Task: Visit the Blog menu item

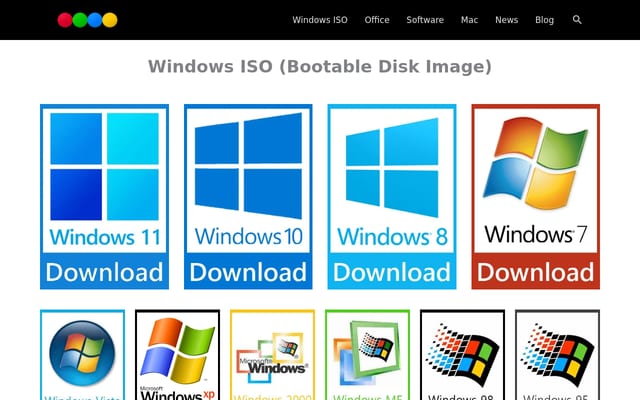Action: [x=544, y=20]
